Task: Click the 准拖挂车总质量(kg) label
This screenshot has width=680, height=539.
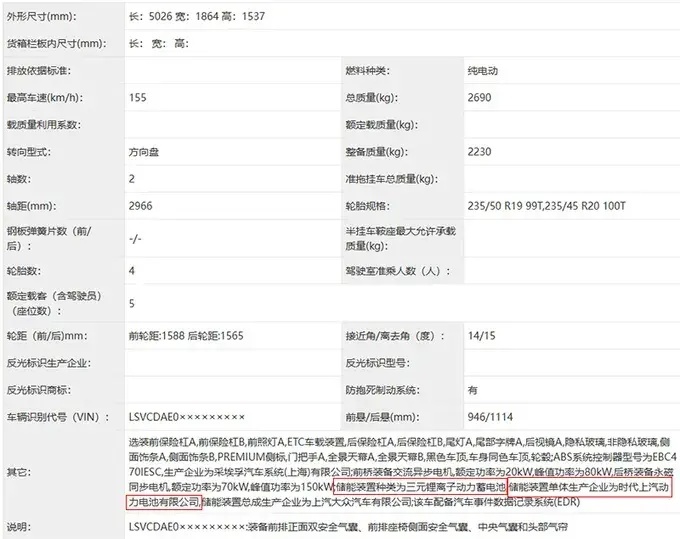Action: (x=391, y=179)
